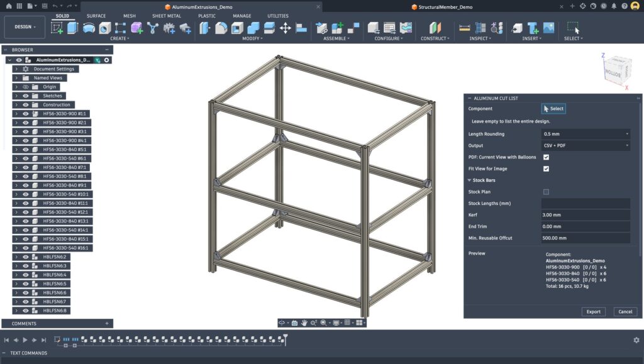
Task: Jump to the timeline start
Action: 6,340
